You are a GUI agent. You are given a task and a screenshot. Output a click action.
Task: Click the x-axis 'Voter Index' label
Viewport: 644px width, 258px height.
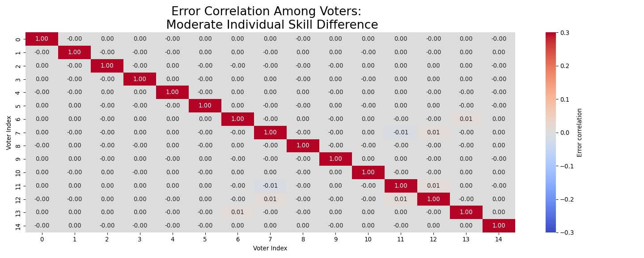coord(270,248)
